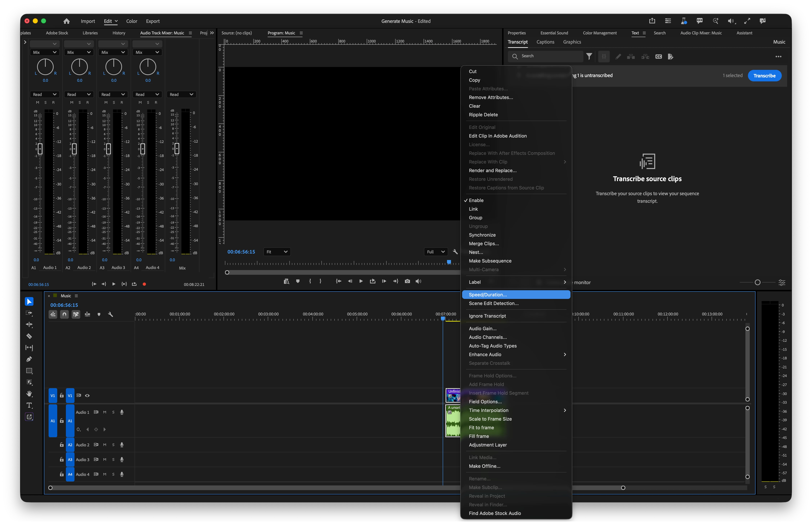
Task: Play the Program monitor
Action: point(361,281)
